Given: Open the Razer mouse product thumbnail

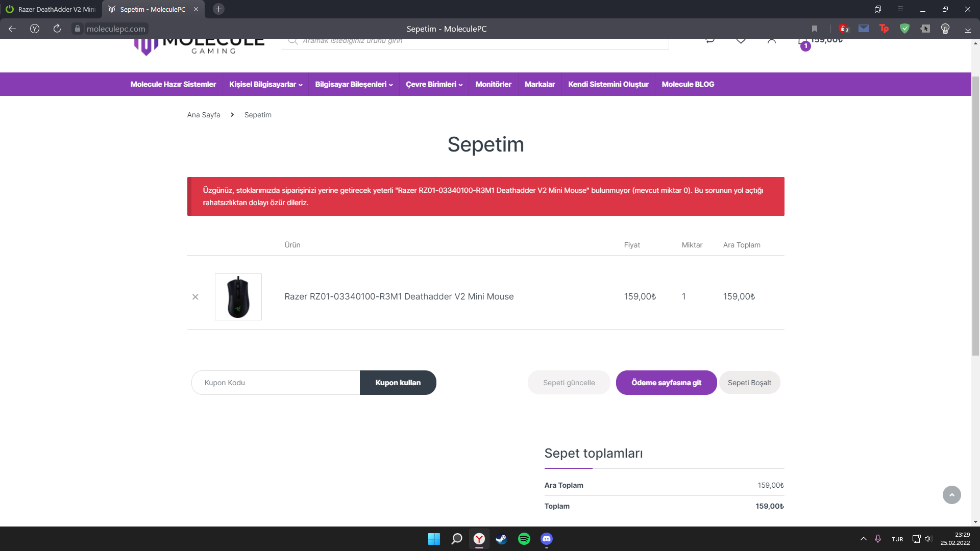Looking at the screenshot, I should [238, 297].
